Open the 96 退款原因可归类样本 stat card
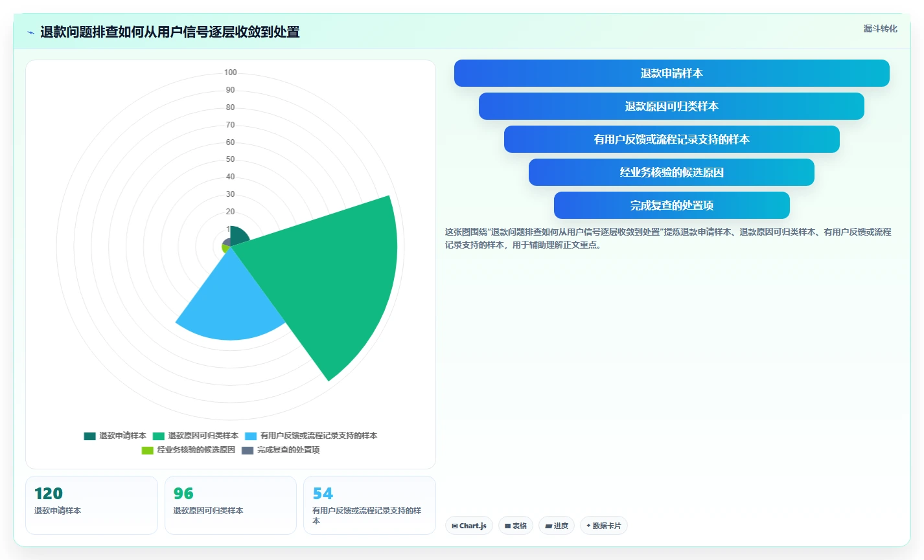This screenshot has height=560, width=924. (231, 506)
